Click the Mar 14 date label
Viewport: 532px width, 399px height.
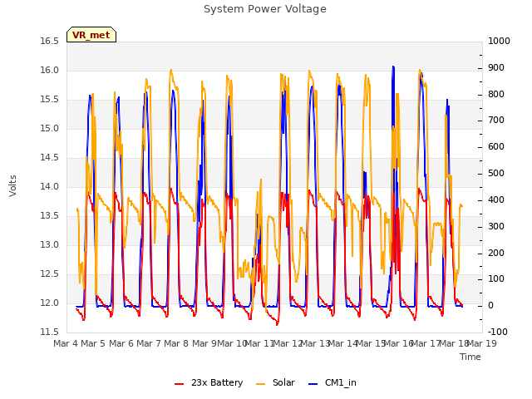click(343, 343)
